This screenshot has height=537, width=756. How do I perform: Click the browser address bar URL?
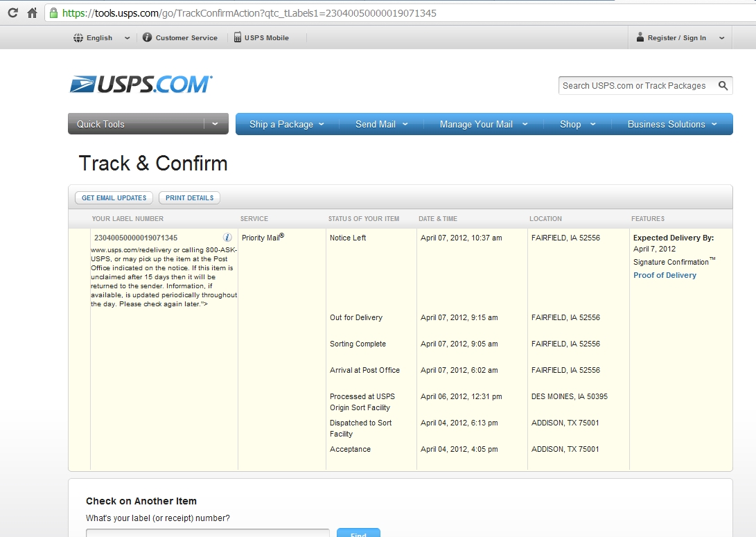pos(249,13)
